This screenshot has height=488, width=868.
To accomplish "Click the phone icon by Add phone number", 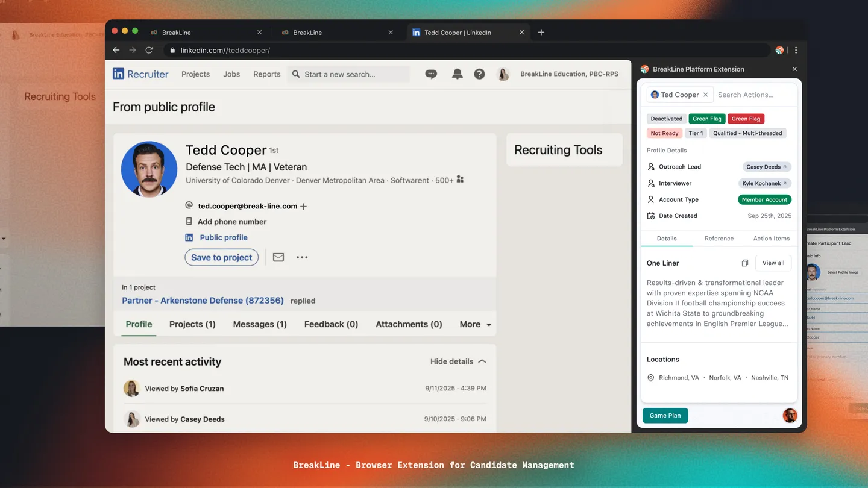I will pos(189,221).
